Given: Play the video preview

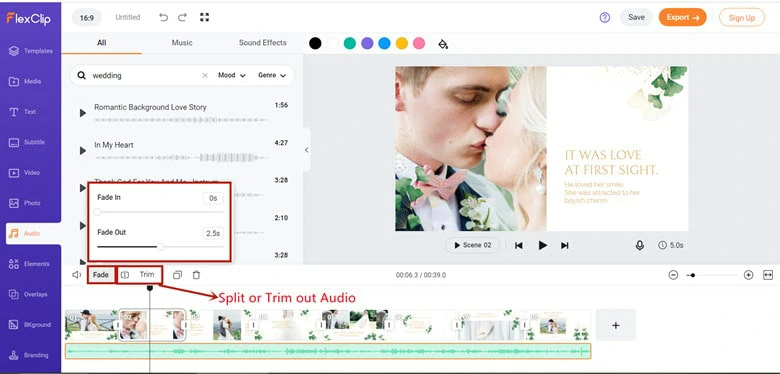Looking at the screenshot, I should pos(543,245).
